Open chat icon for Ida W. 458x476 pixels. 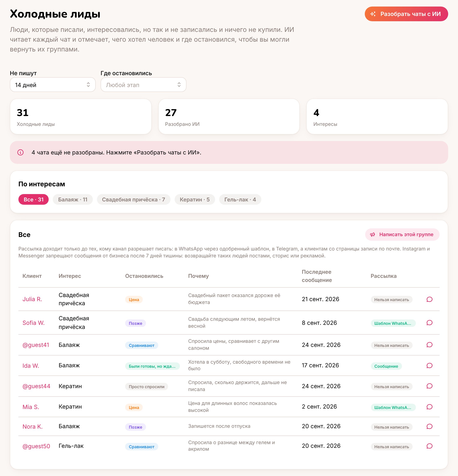[429, 365]
